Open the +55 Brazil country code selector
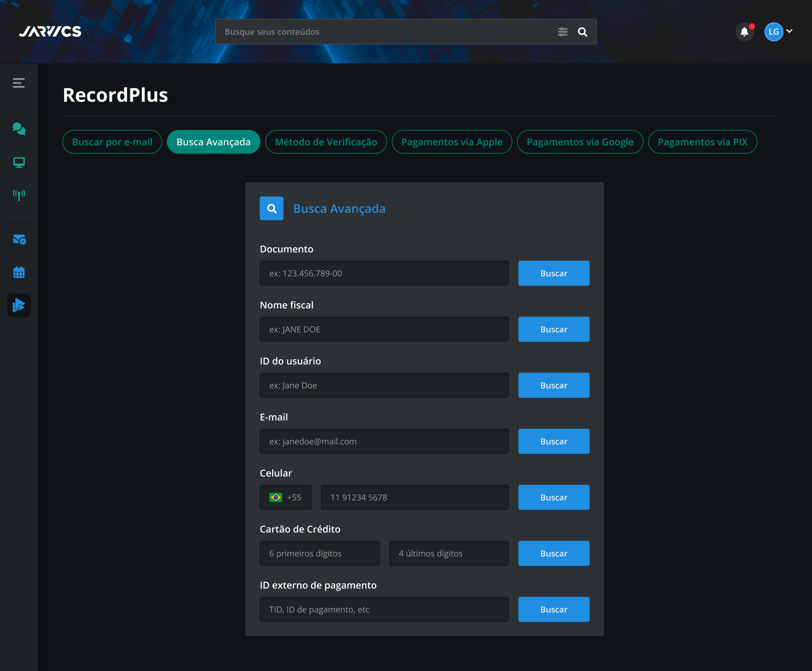Screen dimensions: 812x671 pyautogui.click(x=286, y=497)
